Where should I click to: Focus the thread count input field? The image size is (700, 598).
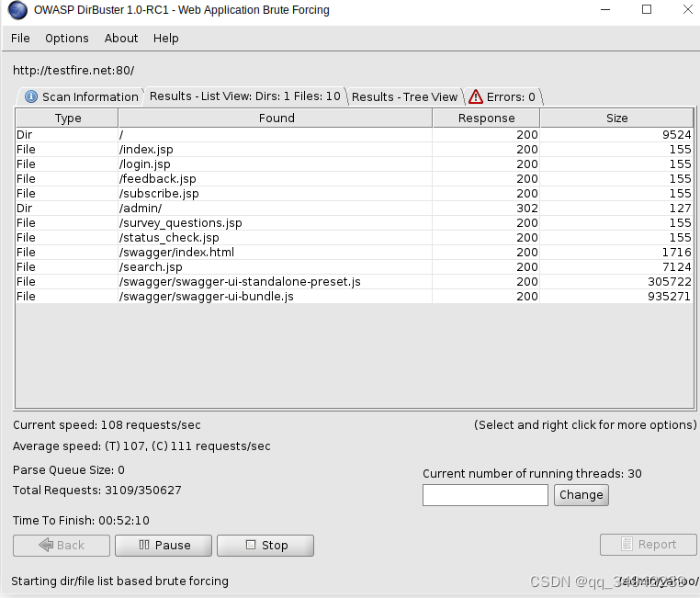coord(485,495)
